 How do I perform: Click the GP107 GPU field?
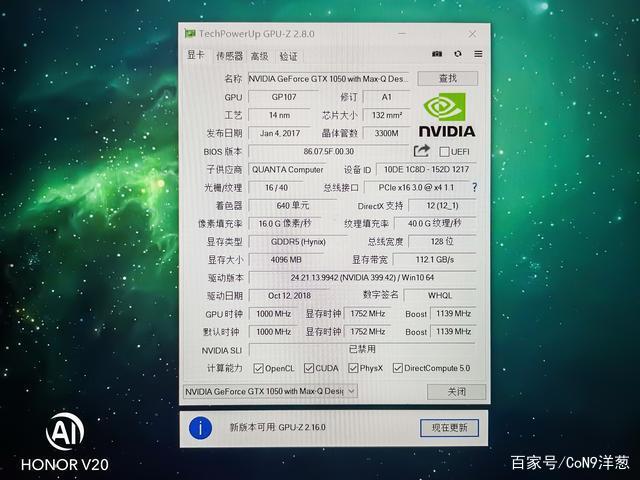tap(284, 97)
